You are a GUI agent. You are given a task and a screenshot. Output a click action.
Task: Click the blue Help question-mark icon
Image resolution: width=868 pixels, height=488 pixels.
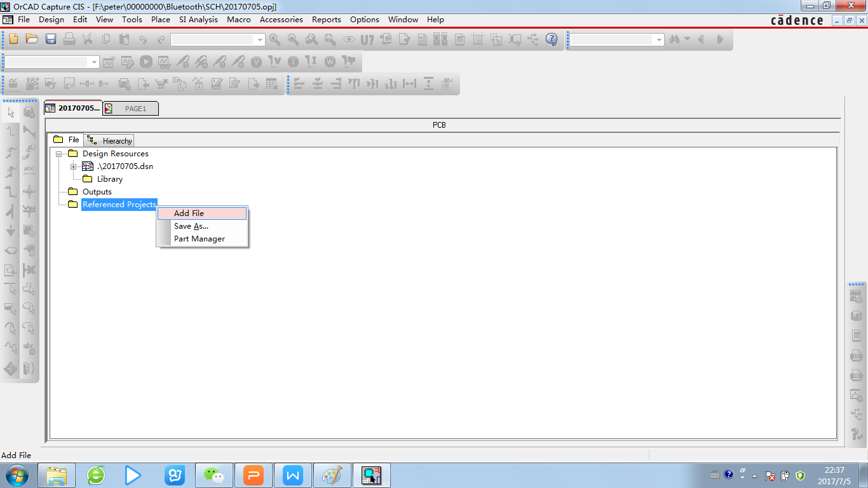(552, 39)
